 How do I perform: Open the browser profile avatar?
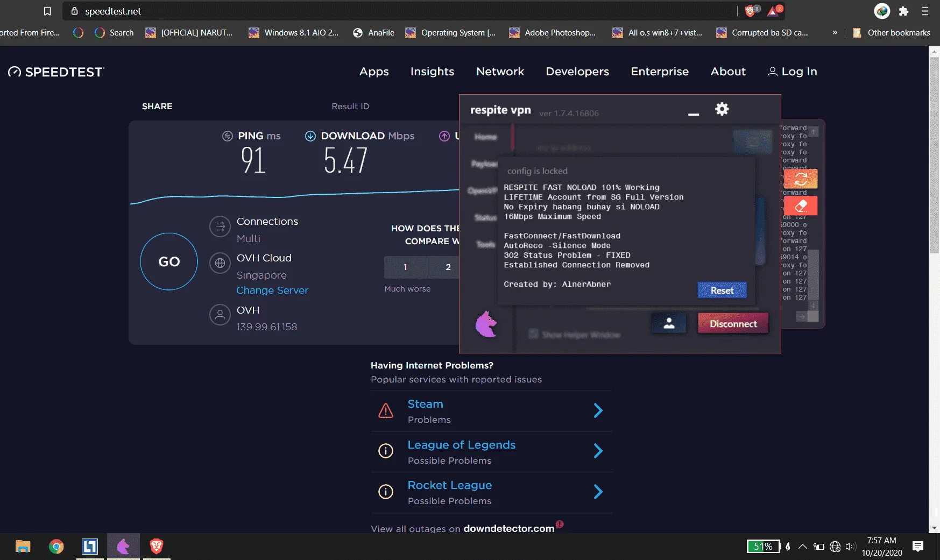pos(882,11)
